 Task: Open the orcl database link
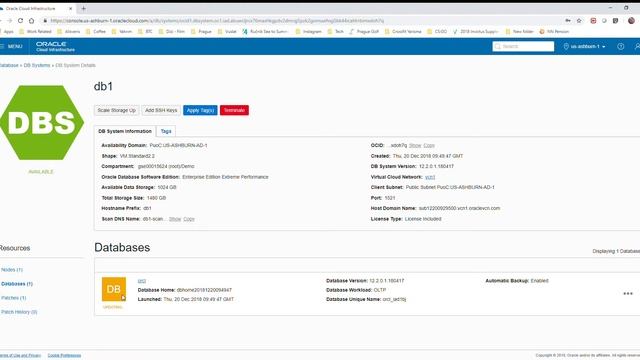[142, 281]
